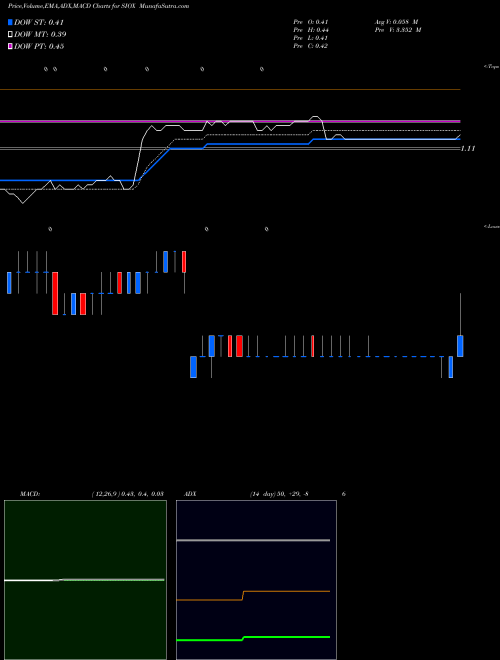Screen dimensions: 500x660
Task: Click the orange horizontal line at the chart top
Action: pyautogui.click(x=230, y=90)
